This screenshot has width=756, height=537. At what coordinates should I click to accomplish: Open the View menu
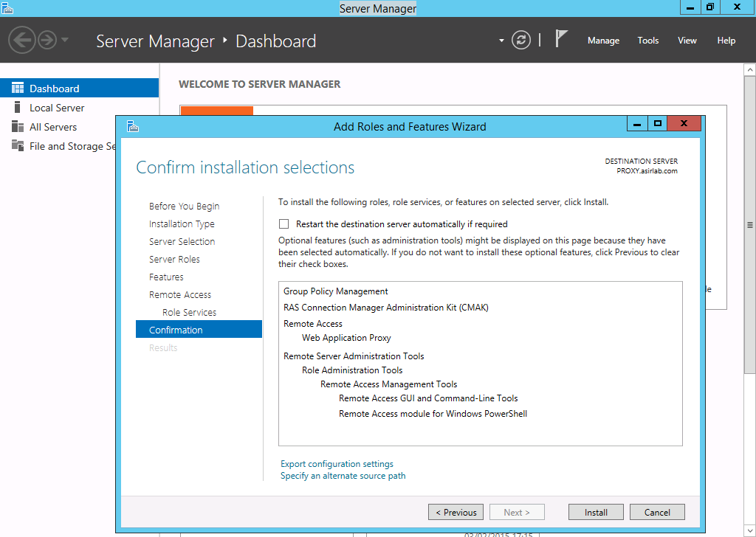pos(687,41)
